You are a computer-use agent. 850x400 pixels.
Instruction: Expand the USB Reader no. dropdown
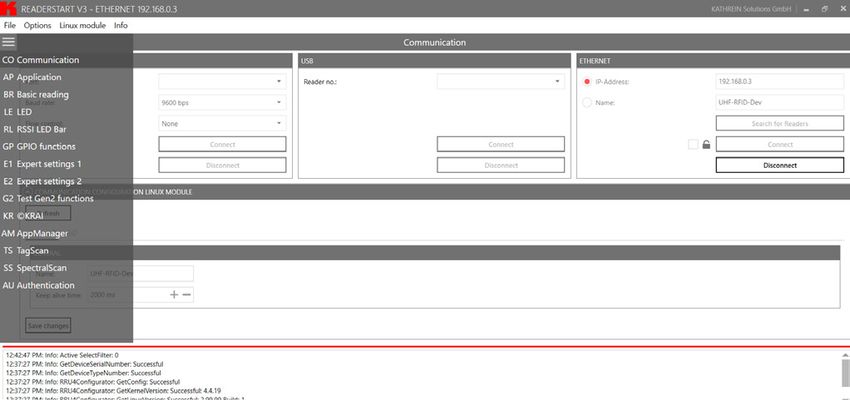pos(501,81)
